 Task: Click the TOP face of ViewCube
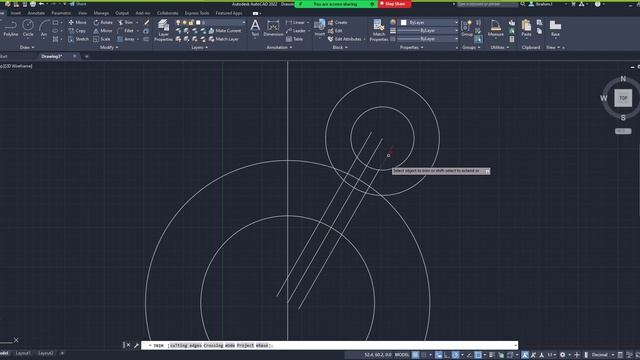pyautogui.click(x=623, y=98)
